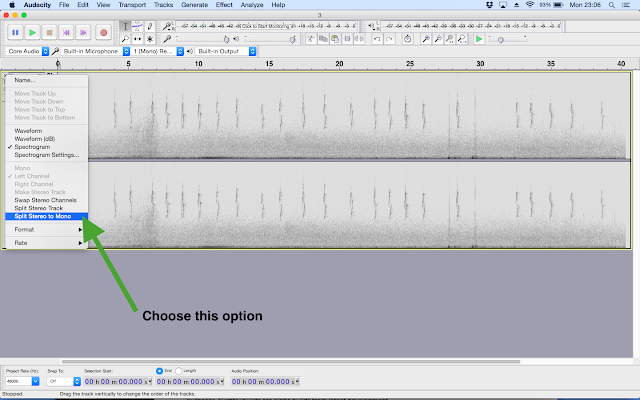
Task: Click the recording meter microphone icon
Action: pos(167,27)
